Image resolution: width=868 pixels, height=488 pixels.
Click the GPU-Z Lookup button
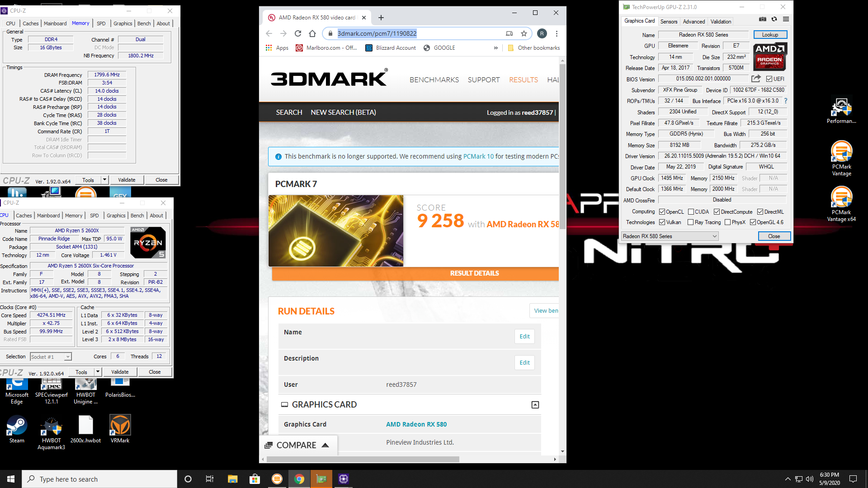(x=770, y=35)
